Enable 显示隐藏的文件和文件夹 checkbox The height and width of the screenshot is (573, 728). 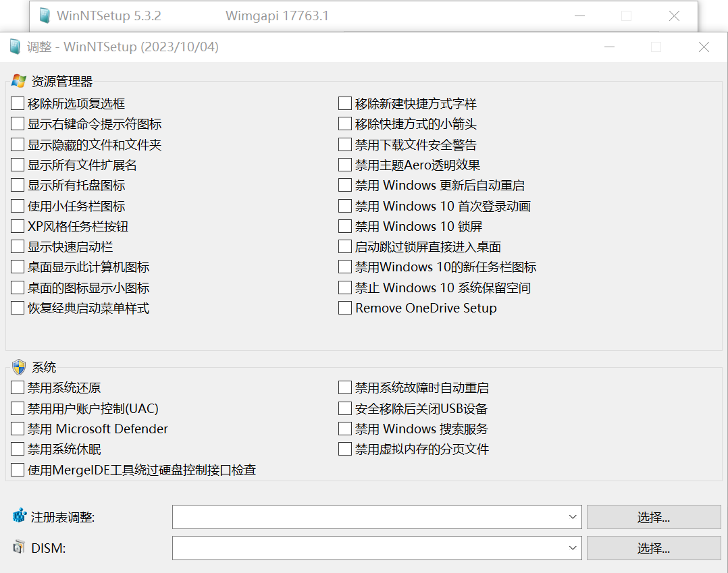click(18, 145)
